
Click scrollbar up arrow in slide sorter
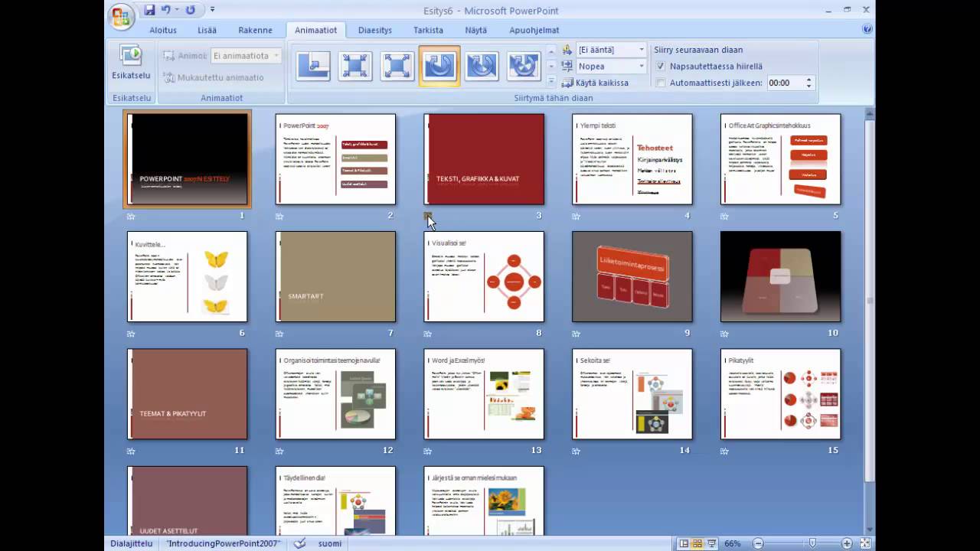point(869,113)
